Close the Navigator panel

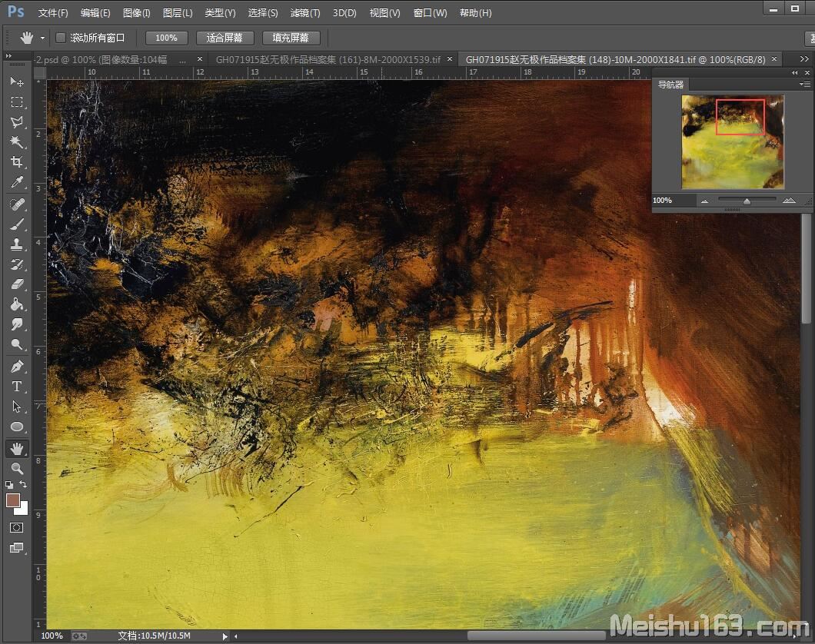click(807, 73)
